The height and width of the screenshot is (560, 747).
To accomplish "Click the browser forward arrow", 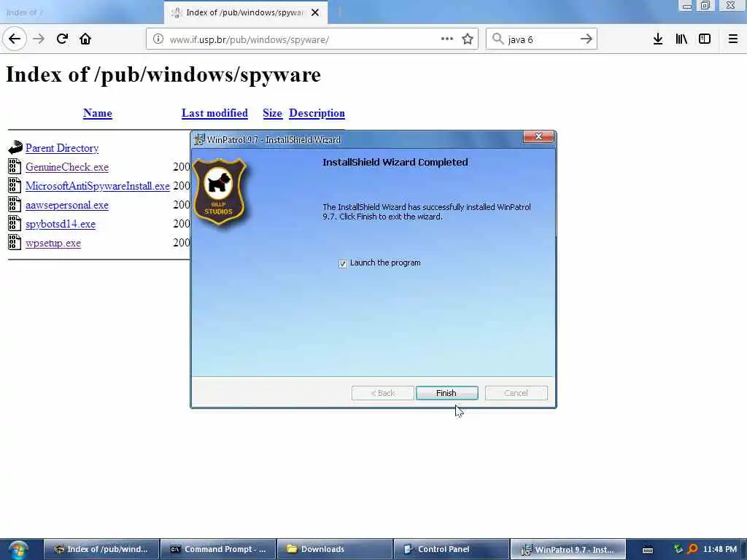I will (x=39, y=39).
